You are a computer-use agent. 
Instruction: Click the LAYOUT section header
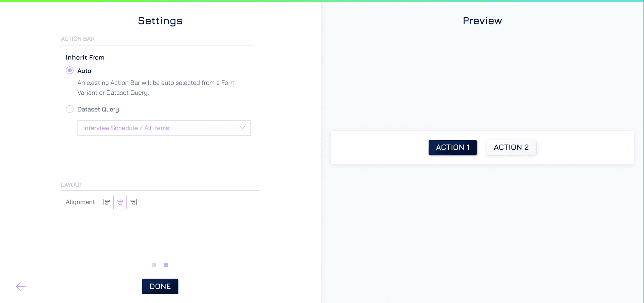pos(72,185)
